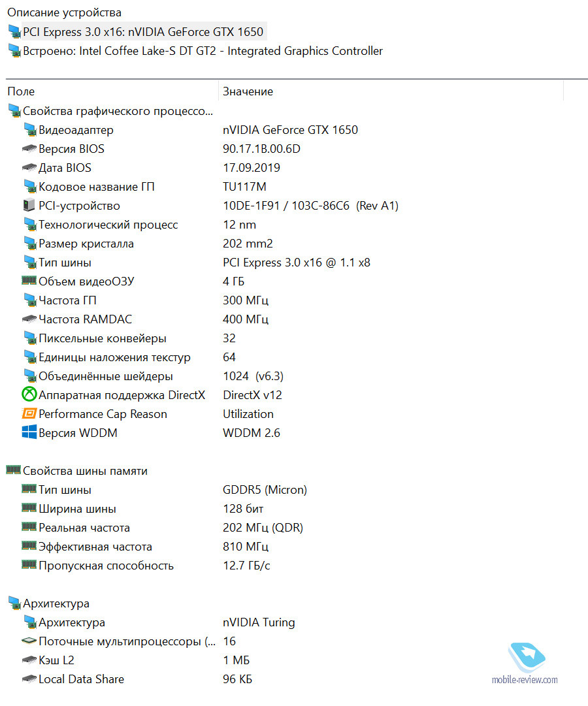Click the Поточные мультипроцессоры chip icon
The height and width of the screenshot is (706, 588).
(x=29, y=641)
